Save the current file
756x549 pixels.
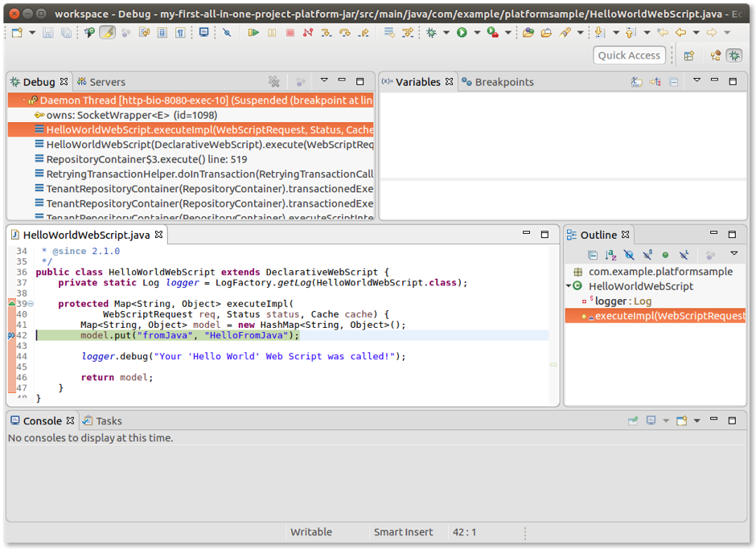pyautogui.click(x=48, y=33)
